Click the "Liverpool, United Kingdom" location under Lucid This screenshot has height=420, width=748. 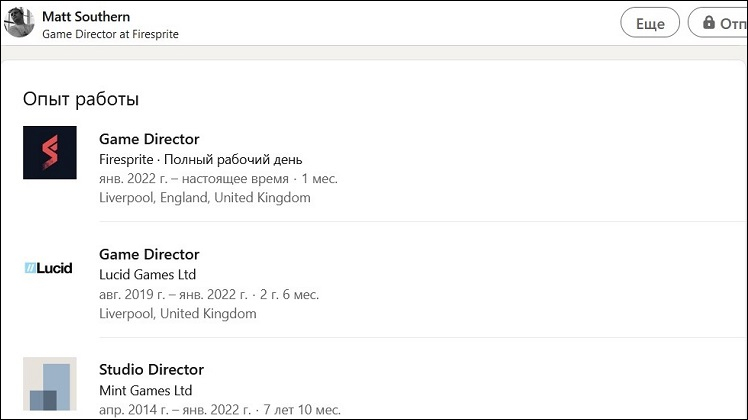pos(177,313)
